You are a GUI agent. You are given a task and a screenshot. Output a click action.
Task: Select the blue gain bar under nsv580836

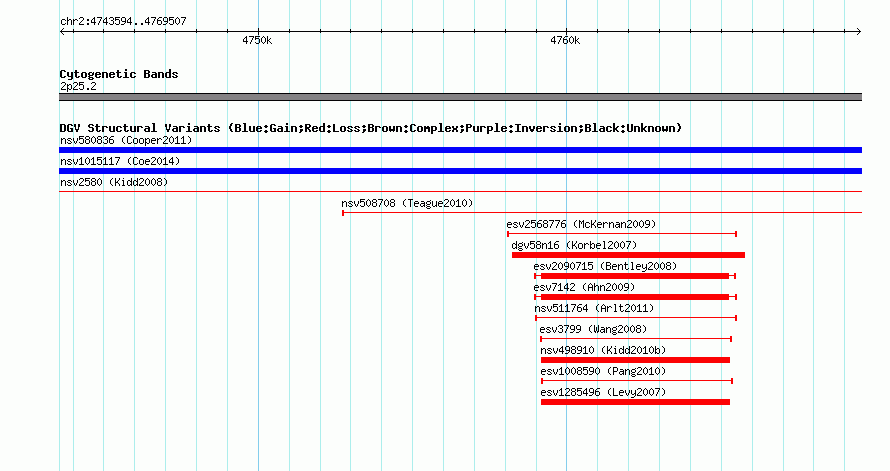coord(460,150)
